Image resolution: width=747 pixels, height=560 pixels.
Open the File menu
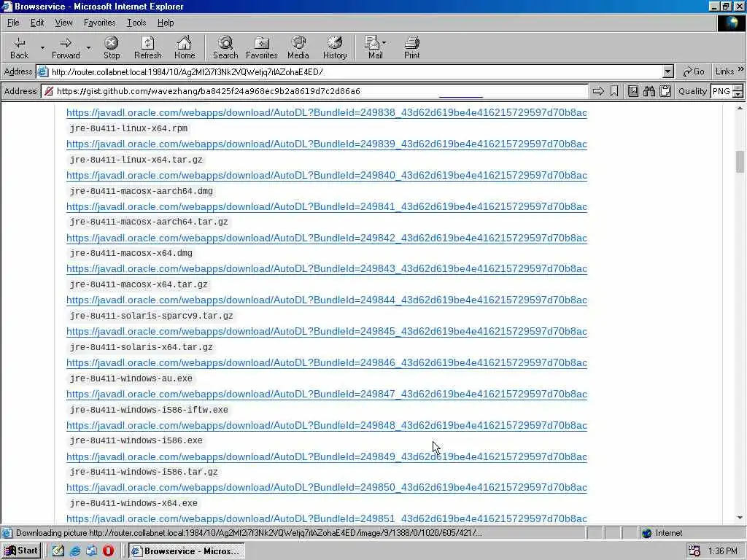(x=13, y=23)
